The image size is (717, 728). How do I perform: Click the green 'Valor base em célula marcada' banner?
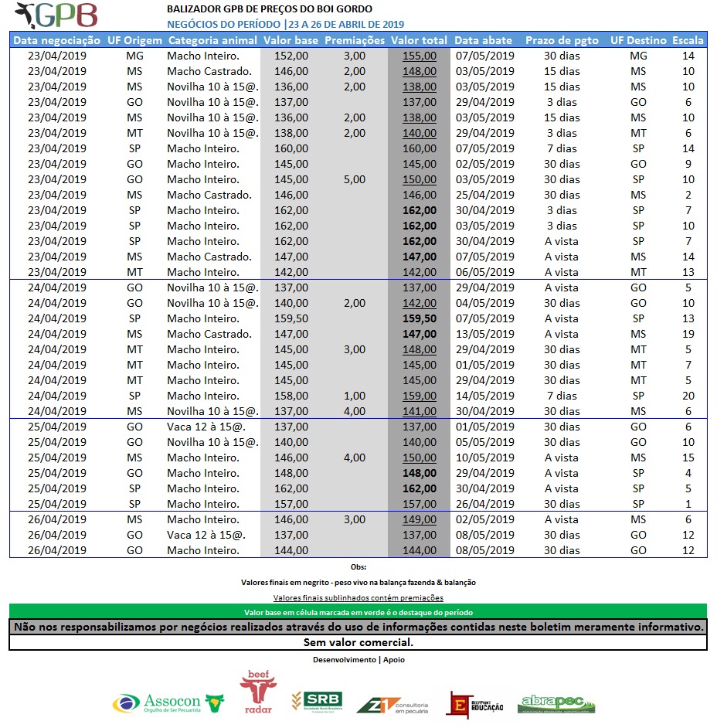[x=358, y=611]
